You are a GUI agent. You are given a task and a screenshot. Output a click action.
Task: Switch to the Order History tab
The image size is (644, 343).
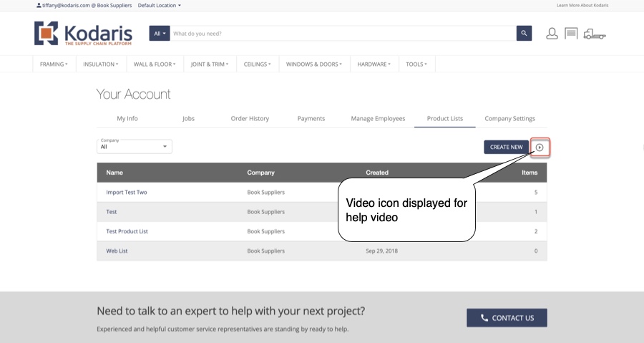(x=250, y=118)
